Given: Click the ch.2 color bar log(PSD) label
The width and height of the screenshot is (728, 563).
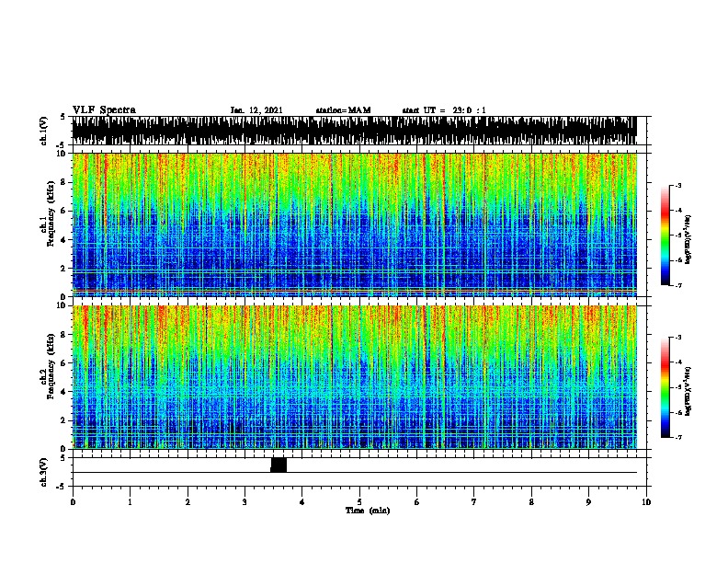Looking at the screenshot, I should tap(688, 391).
